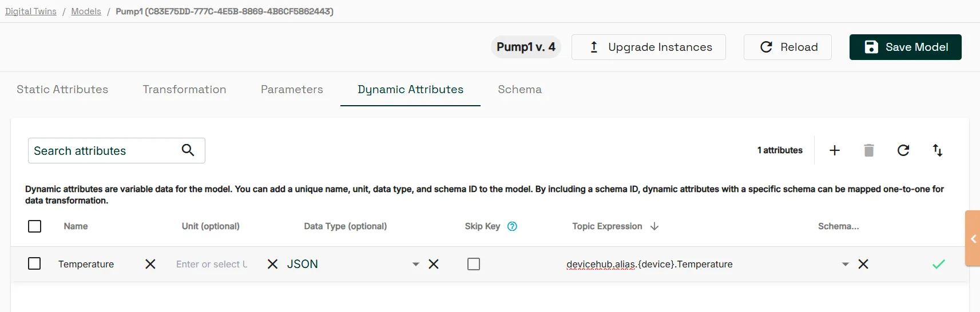Click the green checkmark on Temperature row
The image size is (980, 312).
(939, 264)
